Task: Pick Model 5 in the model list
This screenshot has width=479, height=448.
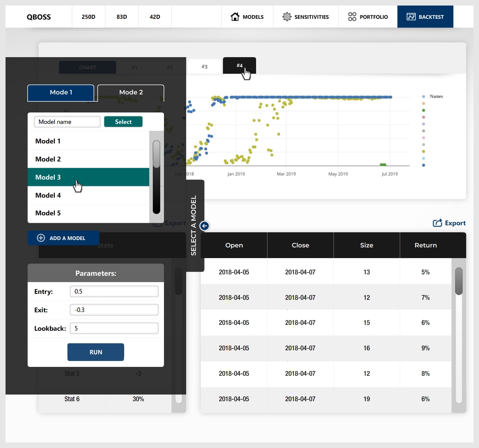Action: [x=88, y=213]
